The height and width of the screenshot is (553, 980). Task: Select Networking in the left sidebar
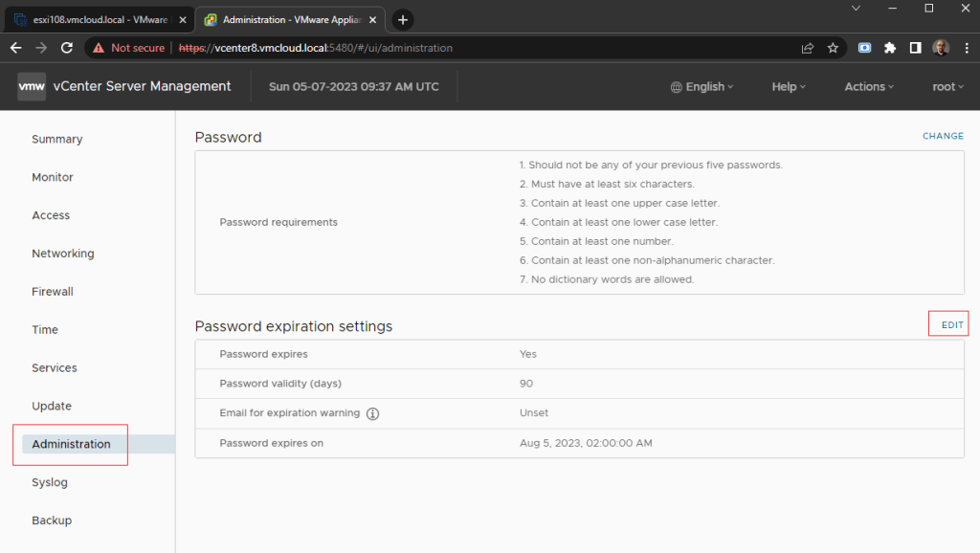pos(63,254)
